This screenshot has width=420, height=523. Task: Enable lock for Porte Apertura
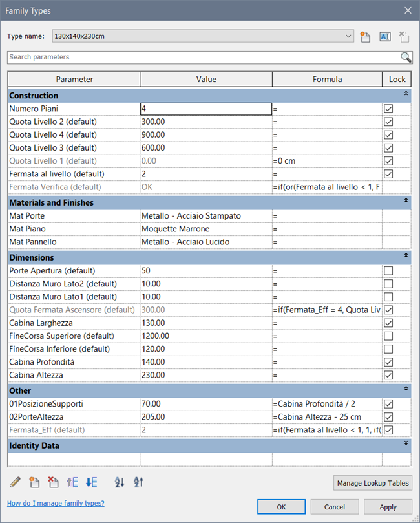pos(388,270)
